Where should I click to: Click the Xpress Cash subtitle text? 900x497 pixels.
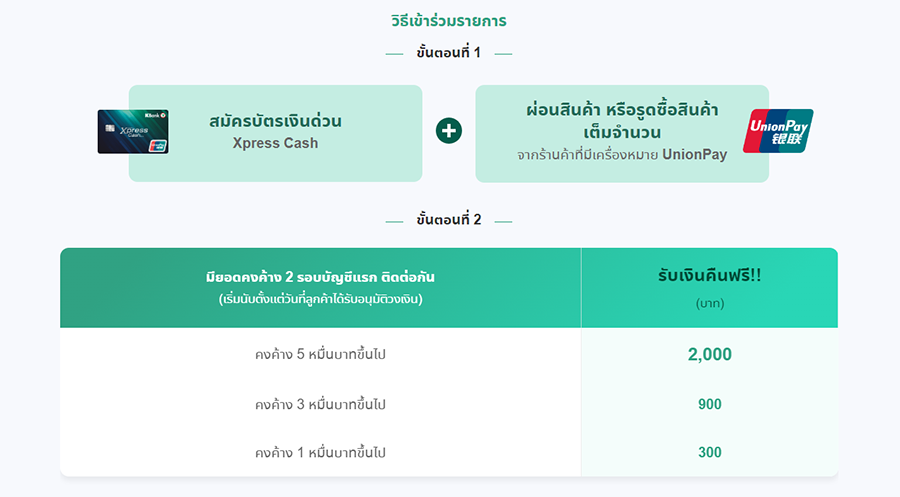tap(275, 143)
